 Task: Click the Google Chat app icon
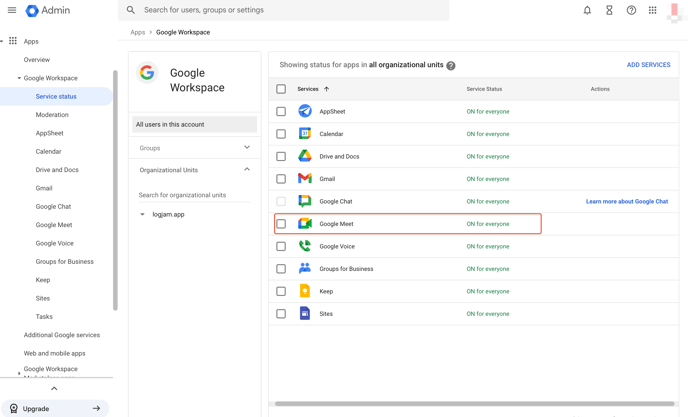(305, 201)
